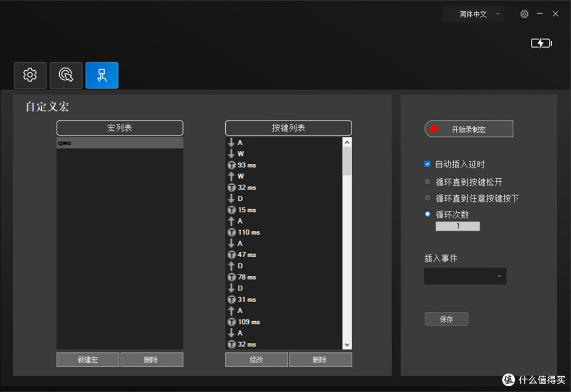This screenshot has height=392, width=571.
Task: Open the 插入事件 dropdown
Action: pyautogui.click(x=465, y=276)
